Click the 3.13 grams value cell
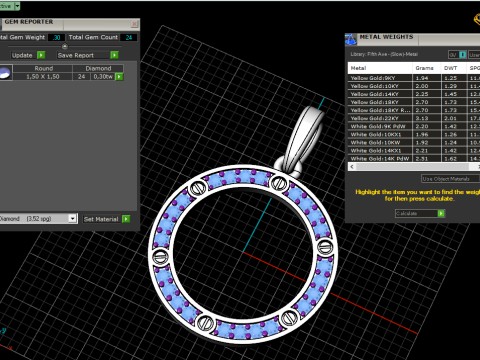The image size is (480, 360). tap(427, 118)
